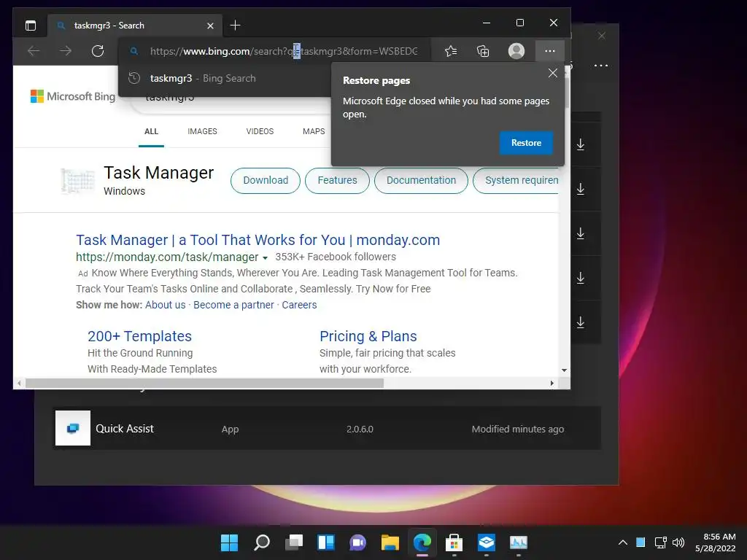Go forward with browser forward arrow
This screenshot has height=560, width=747.
pyautogui.click(x=66, y=51)
